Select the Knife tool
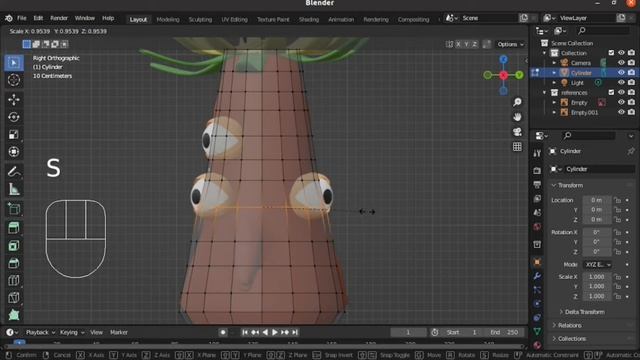Viewport: 640px width, 360px height. 14,298
